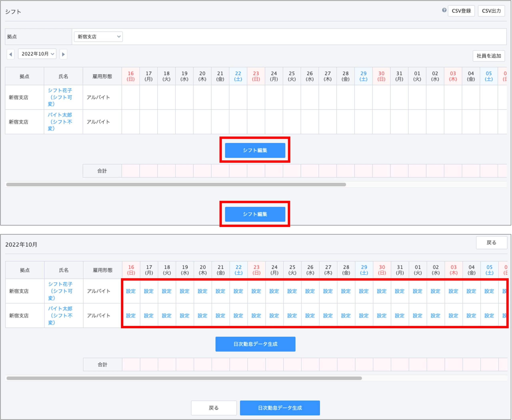This screenshot has width=512, height=420.
Task: Click 設定 for シフト花子 on day 31
Action: click(400, 291)
